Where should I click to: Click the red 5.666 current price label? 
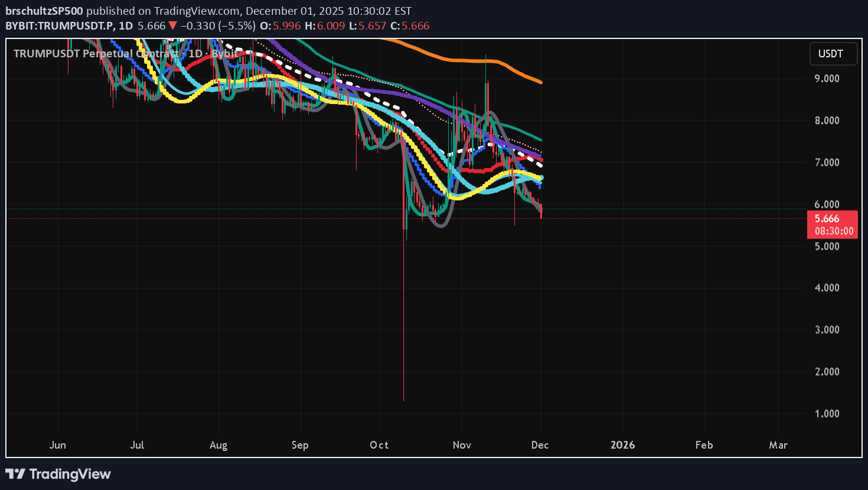coord(827,219)
